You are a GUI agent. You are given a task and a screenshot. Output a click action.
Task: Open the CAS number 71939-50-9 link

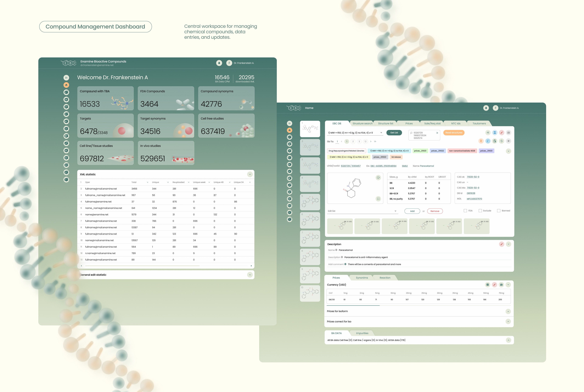[x=473, y=177]
